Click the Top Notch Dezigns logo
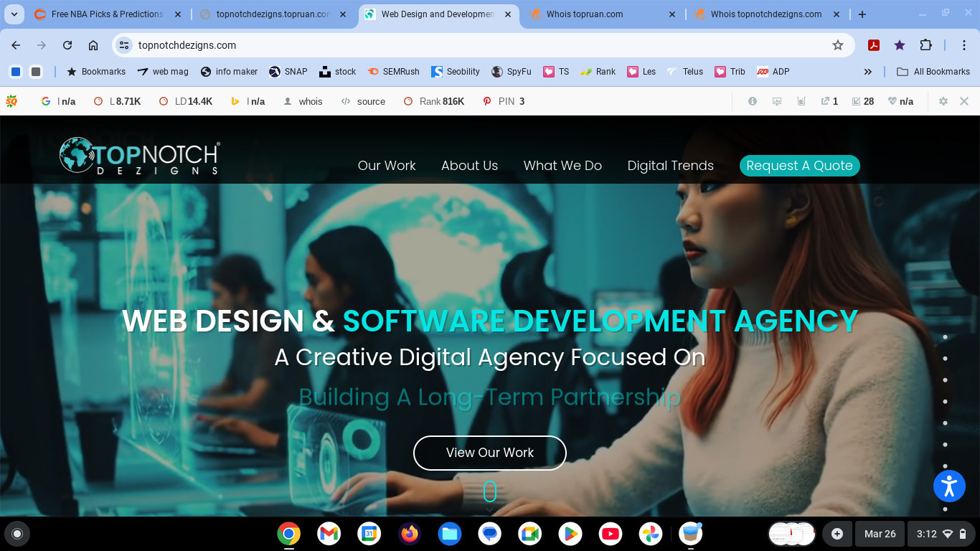 [x=139, y=156]
